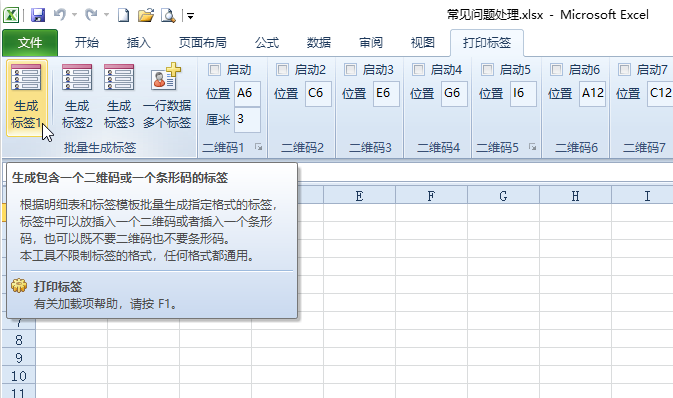Click the 生成标签2 button

(x=77, y=97)
